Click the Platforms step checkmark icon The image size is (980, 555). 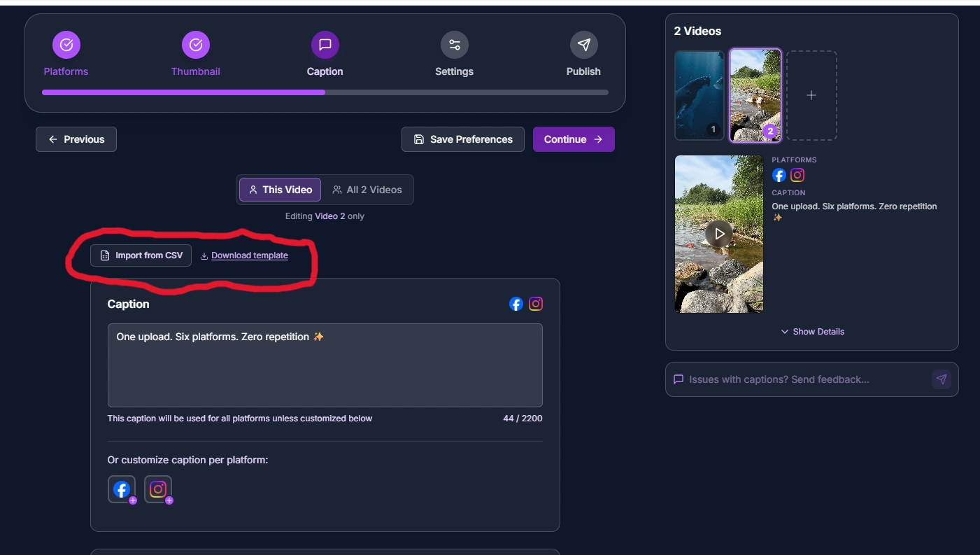66,45
